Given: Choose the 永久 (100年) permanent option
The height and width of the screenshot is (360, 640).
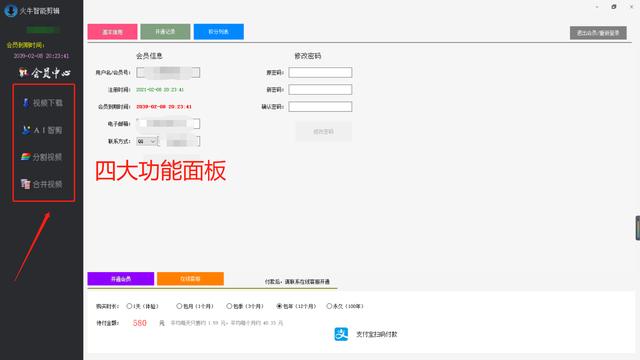Looking at the screenshot, I should (329, 306).
